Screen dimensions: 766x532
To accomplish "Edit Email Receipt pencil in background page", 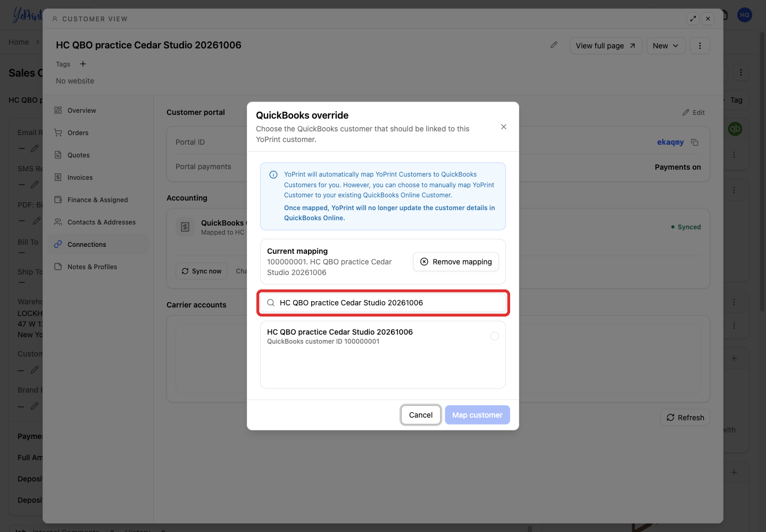I will [35, 148].
